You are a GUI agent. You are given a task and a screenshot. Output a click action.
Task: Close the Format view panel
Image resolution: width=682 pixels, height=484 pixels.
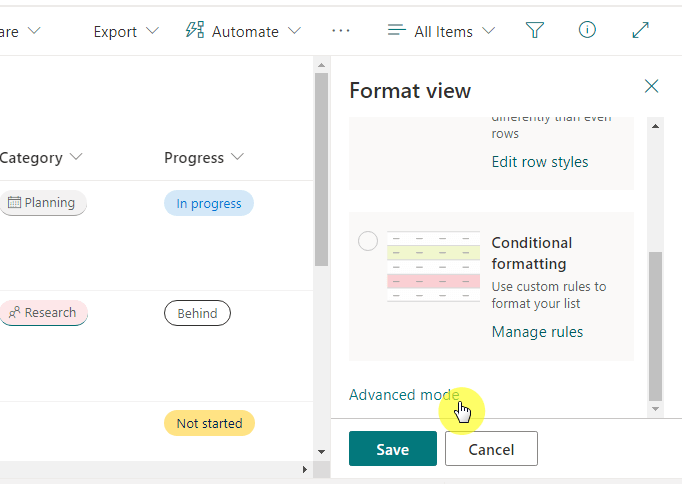(651, 86)
